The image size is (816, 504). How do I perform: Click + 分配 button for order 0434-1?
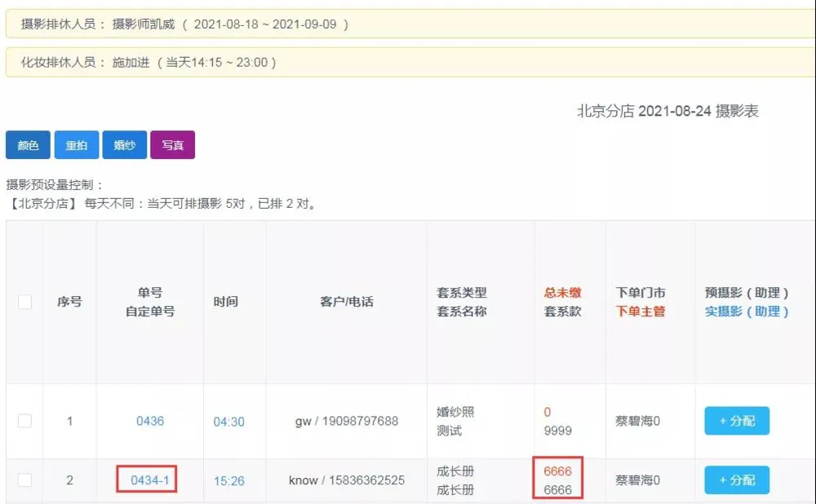(x=737, y=480)
